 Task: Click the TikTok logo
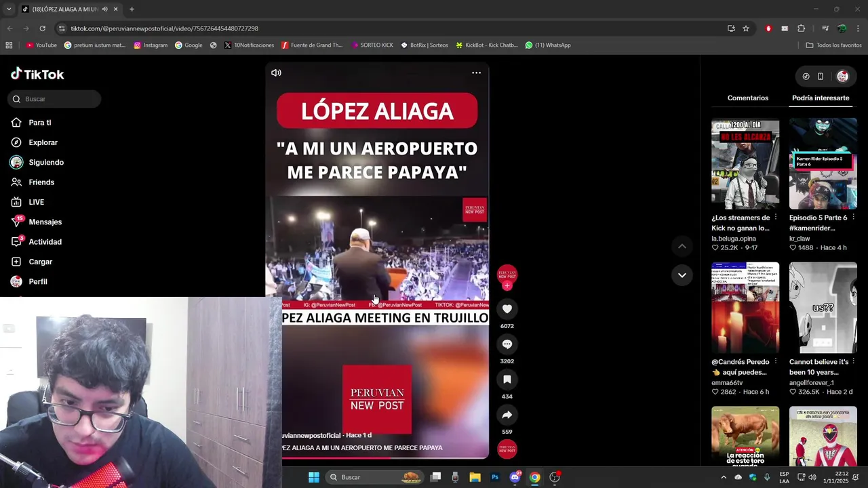click(37, 75)
